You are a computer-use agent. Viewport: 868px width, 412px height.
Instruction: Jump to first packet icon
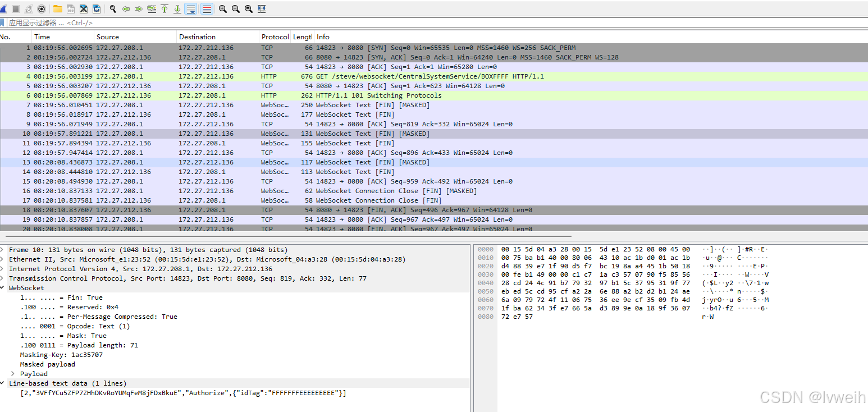tap(165, 9)
